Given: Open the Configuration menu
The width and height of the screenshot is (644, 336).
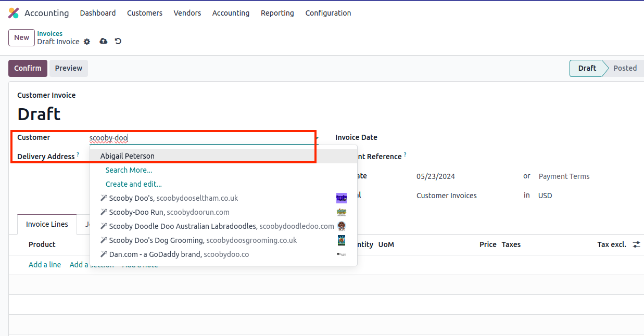Looking at the screenshot, I should (x=329, y=13).
